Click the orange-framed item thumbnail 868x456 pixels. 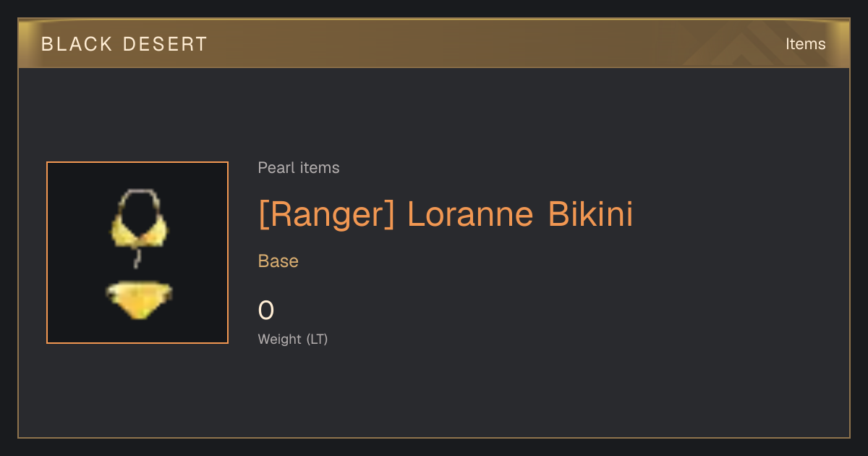(x=137, y=253)
